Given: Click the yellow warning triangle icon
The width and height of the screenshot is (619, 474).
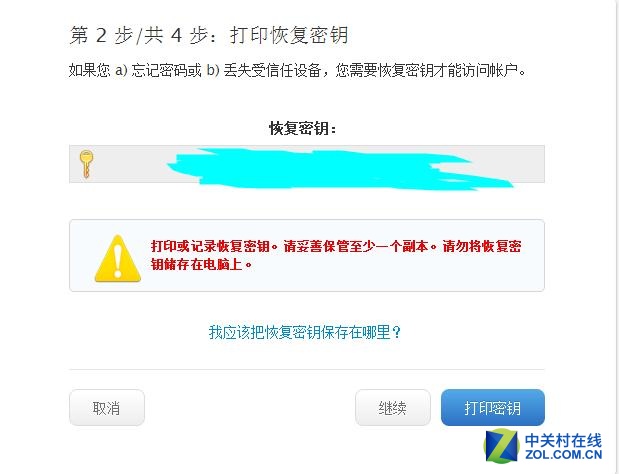Looking at the screenshot, I should [118, 259].
